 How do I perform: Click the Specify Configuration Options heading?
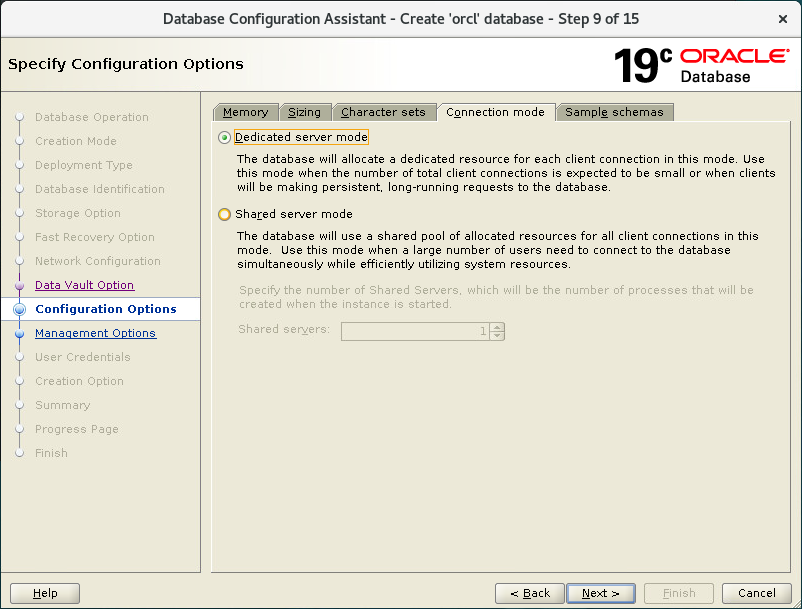click(126, 64)
